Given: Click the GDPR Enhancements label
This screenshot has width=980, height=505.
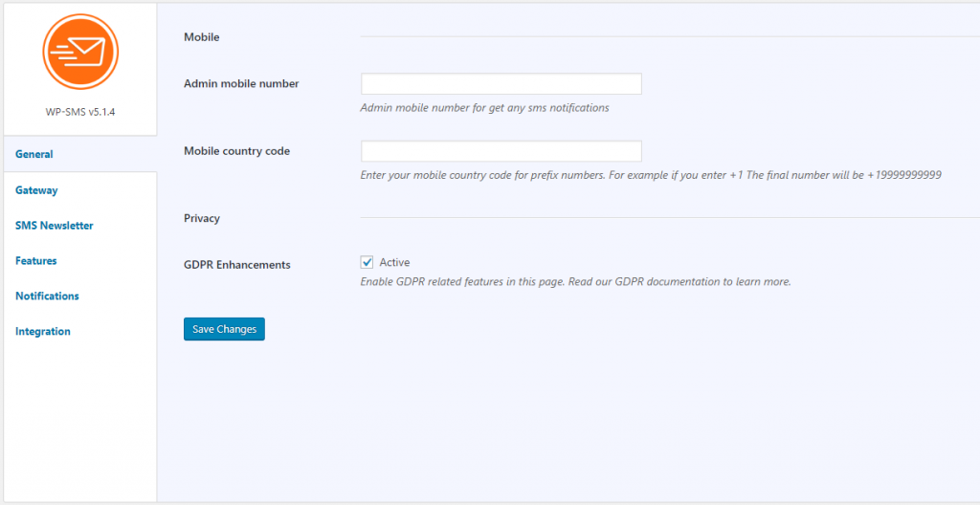Looking at the screenshot, I should point(237,264).
